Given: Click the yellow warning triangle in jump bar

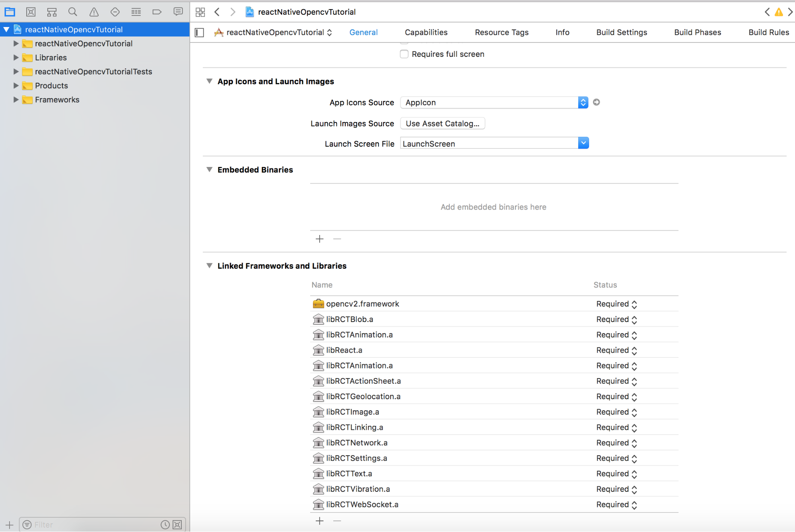Looking at the screenshot, I should (779, 12).
